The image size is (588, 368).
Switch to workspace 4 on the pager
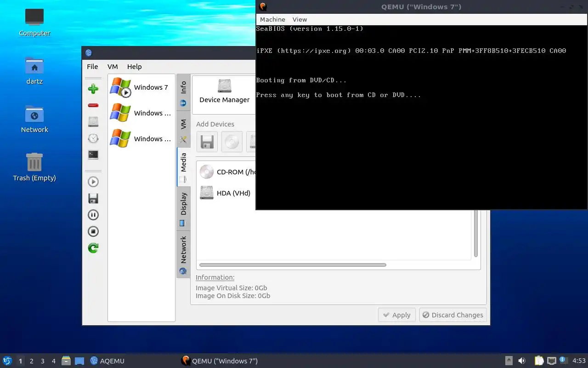point(53,361)
